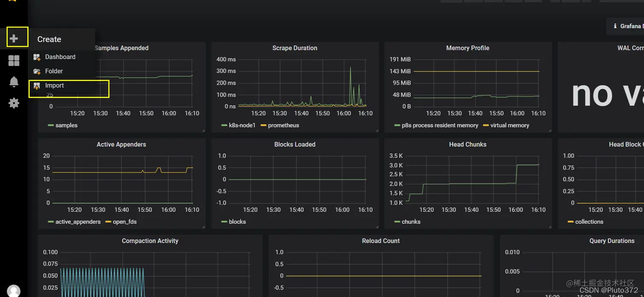Open the Head Chunks panel title menu

pyautogui.click(x=468, y=144)
